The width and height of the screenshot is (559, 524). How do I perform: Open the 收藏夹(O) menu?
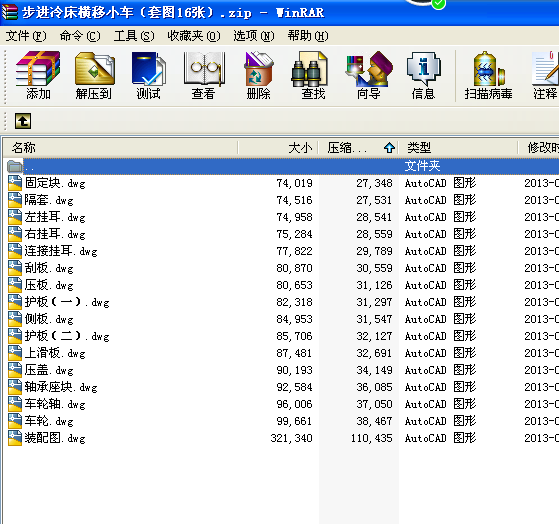[x=194, y=36]
